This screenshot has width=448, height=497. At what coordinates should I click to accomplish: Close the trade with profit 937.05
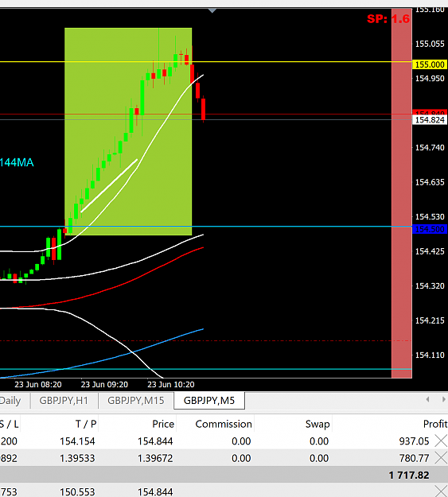coord(441,441)
